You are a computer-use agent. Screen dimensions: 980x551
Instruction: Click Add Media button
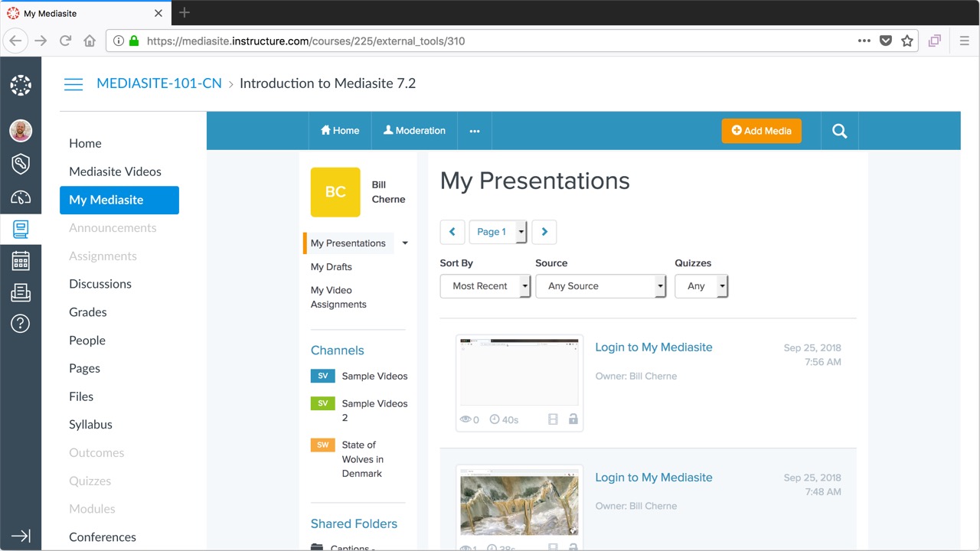click(x=761, y=131)
